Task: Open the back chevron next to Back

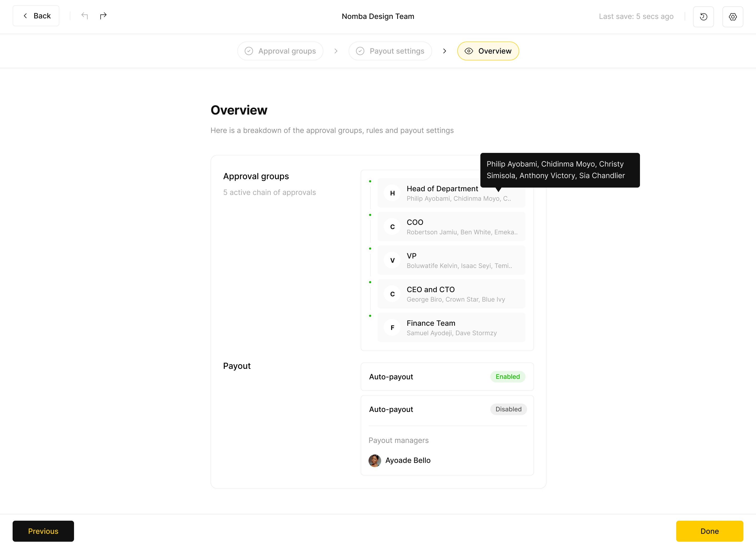Action: click(25, 15)
